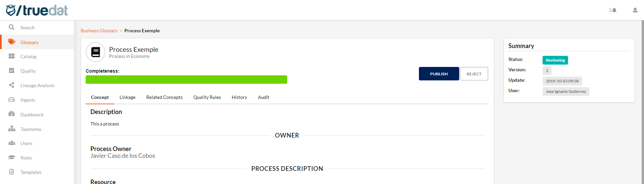
Task: Open notifications bell icon
Action: coord(614,10)
